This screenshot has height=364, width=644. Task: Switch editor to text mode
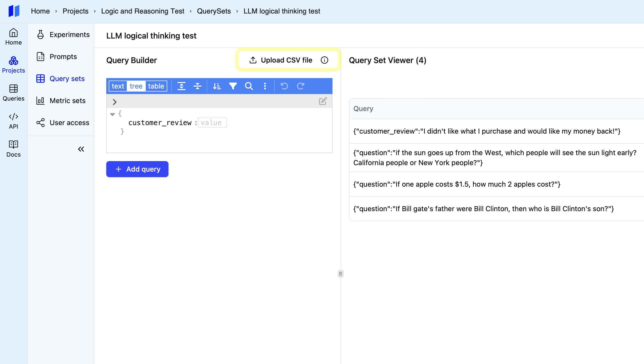[x=118, y=86]
